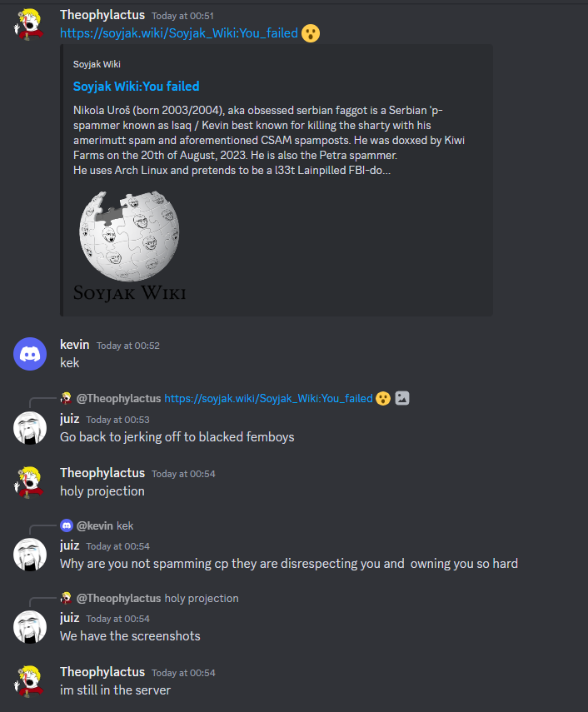Screen dimensions: 588x712
Task: Click the soyjak.wiki link in the reply preview
Action: [x=268, y=398]
